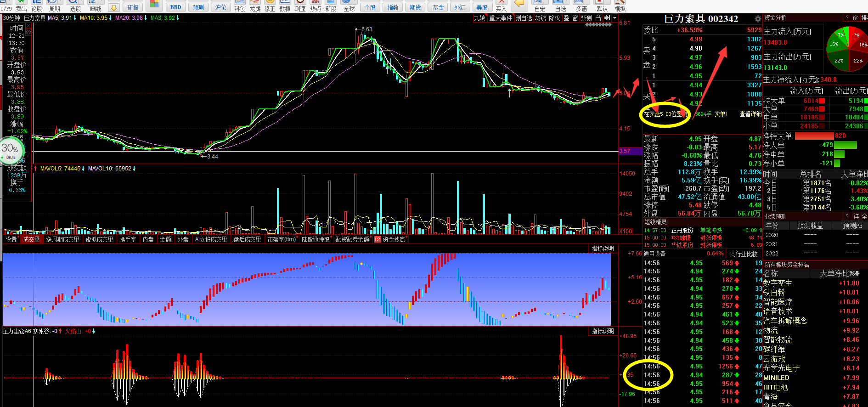Toggle 九转 indicator on chart

pyautogui.click(x=479, y=18)
